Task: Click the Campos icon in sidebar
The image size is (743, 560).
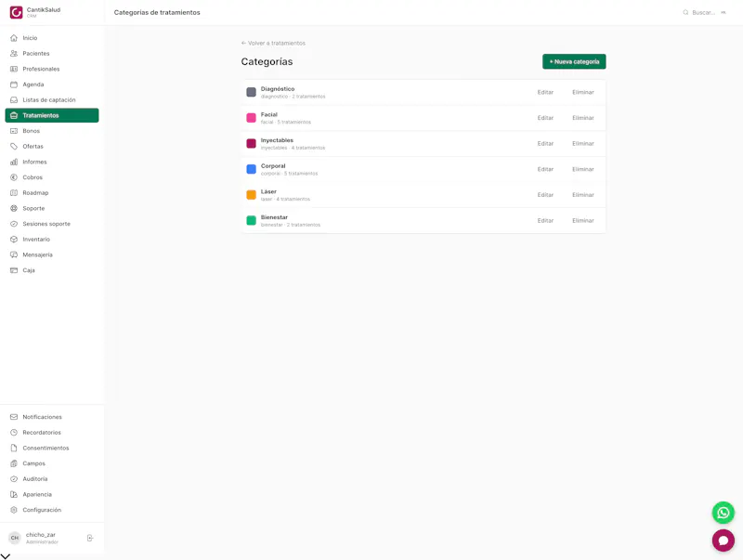Action: 14,463
